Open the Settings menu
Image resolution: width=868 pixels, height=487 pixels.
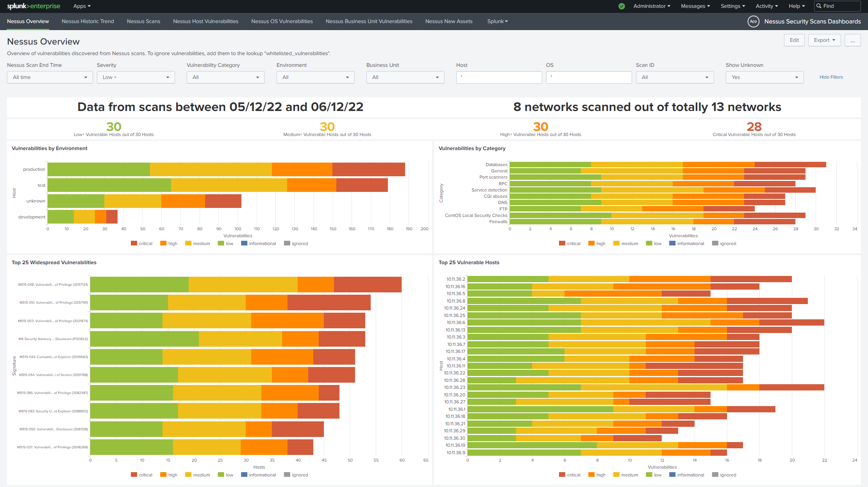732,6
